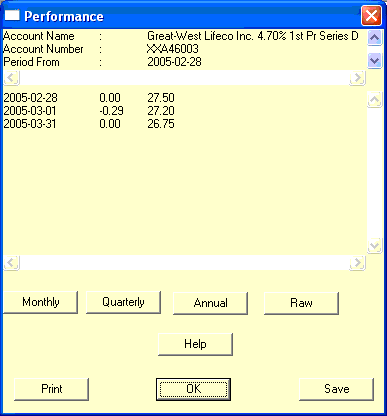Click data pane scroll down arrow

(374, 246)
